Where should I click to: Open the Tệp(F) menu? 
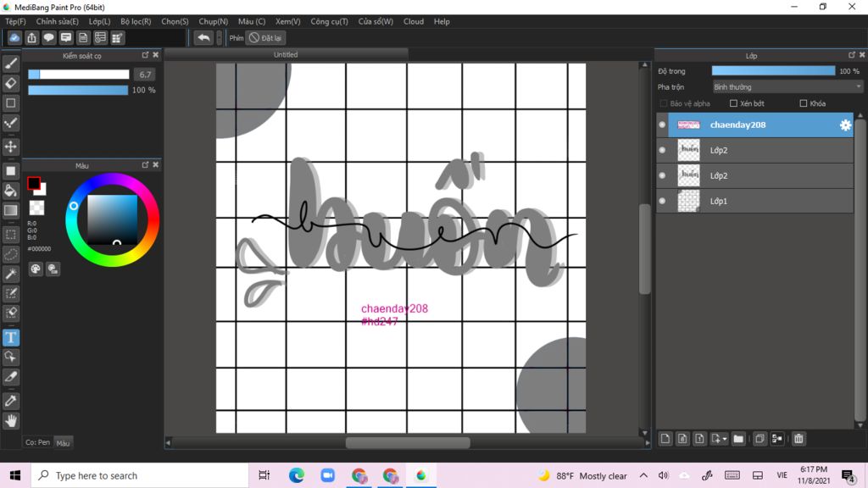[x=15, y=21]
